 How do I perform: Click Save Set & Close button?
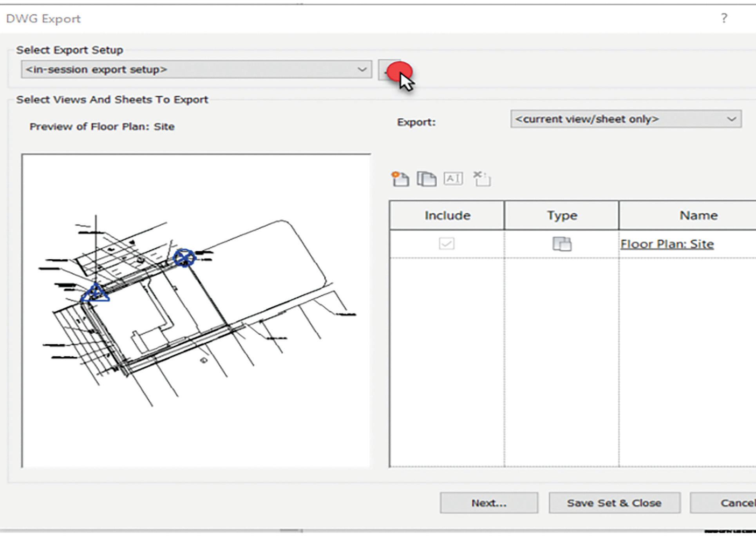tap(614, 503)
